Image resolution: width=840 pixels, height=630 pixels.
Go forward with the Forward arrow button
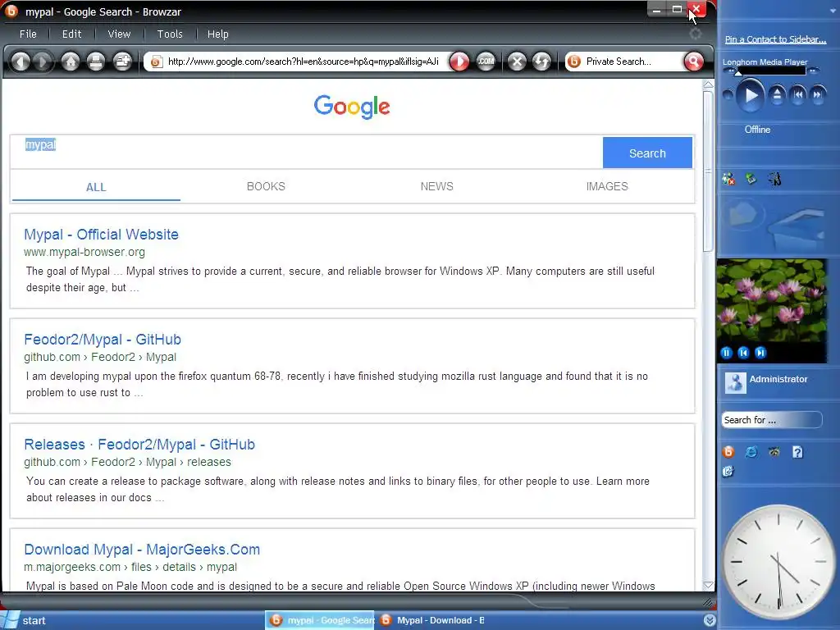[x=43, y=62]
